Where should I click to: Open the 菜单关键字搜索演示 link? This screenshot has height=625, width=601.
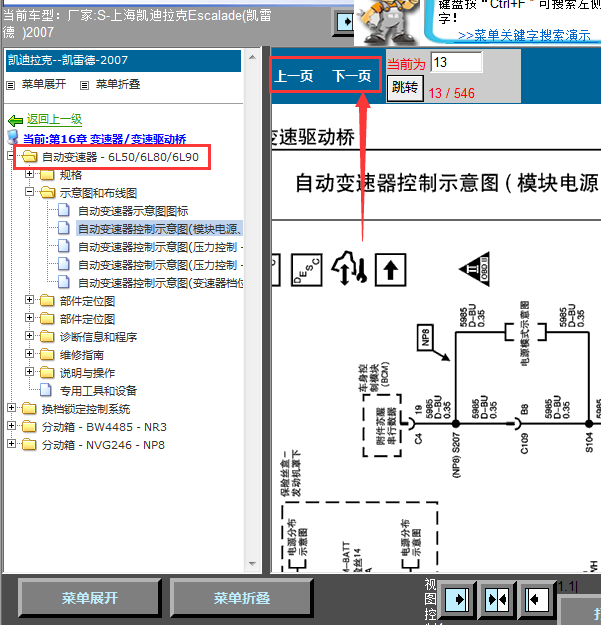point(524,35)
